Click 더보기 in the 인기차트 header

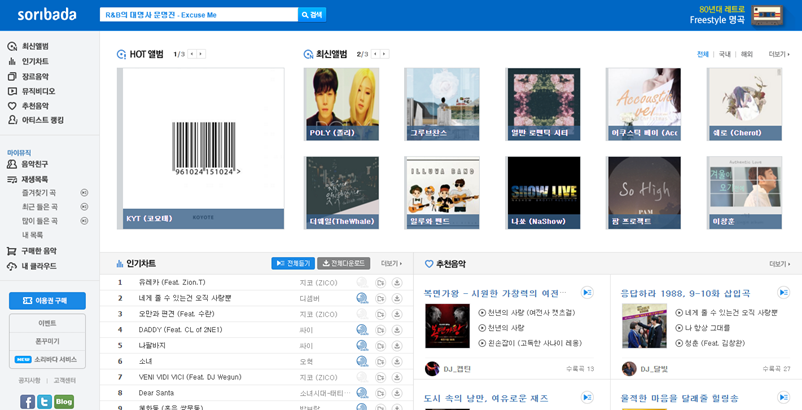point(391,264)
